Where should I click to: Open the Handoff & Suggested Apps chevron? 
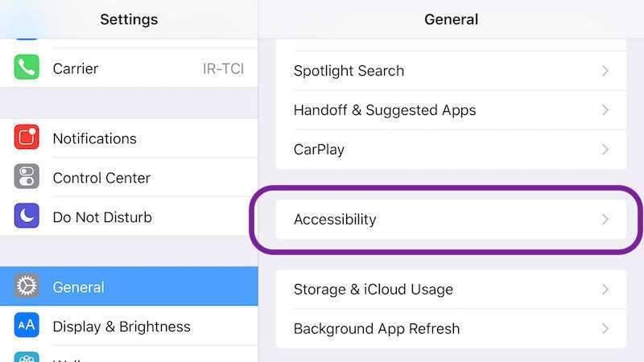coord(605,110)
